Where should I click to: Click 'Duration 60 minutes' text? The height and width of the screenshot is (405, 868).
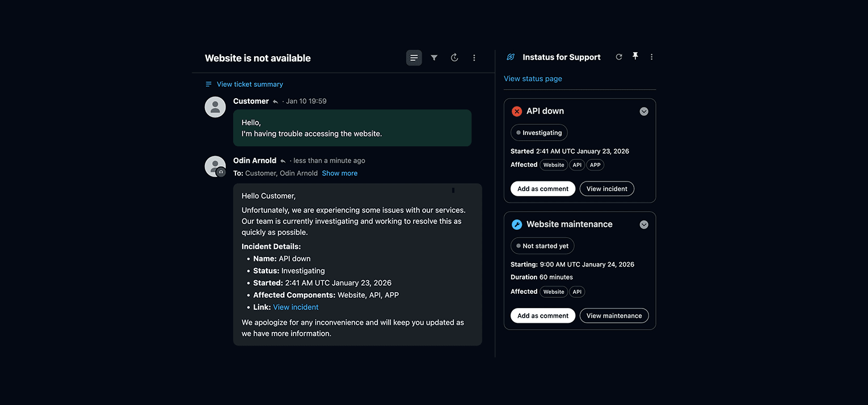click(542, 277)
